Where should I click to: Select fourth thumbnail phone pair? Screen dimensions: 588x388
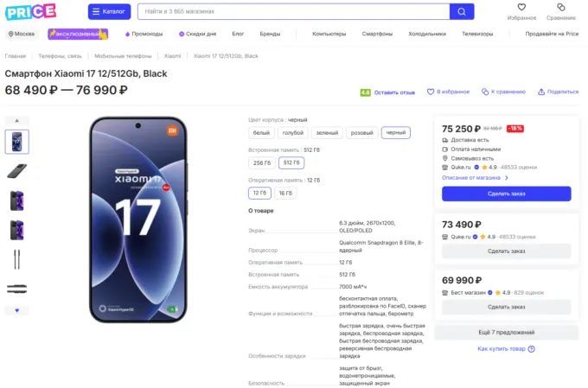point(17,230)
